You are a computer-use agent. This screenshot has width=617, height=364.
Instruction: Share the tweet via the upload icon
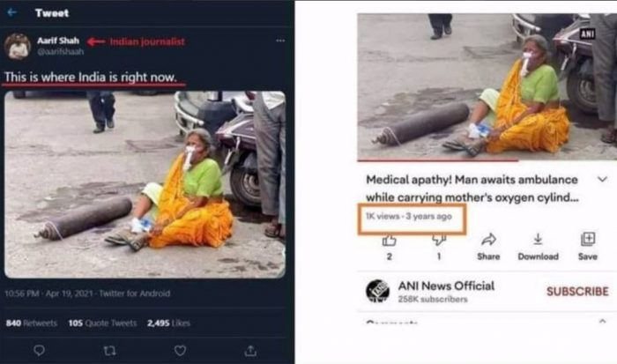pos(250,350)
